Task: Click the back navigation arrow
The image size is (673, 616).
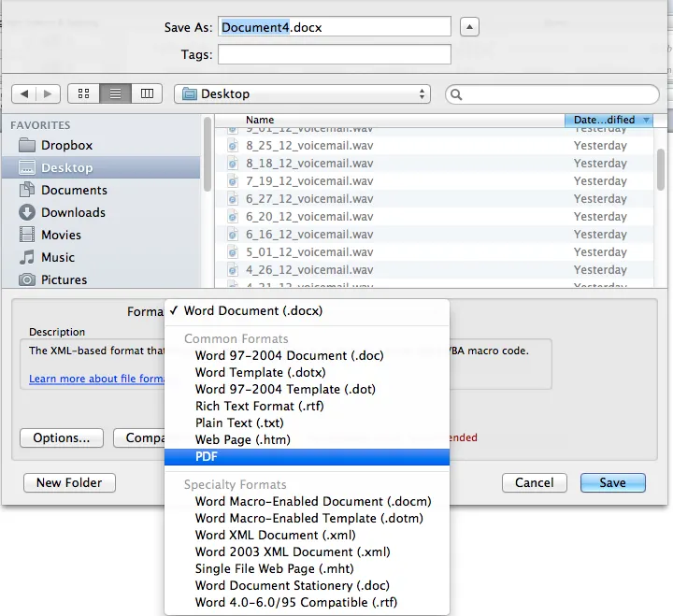Action: (24, 93)
